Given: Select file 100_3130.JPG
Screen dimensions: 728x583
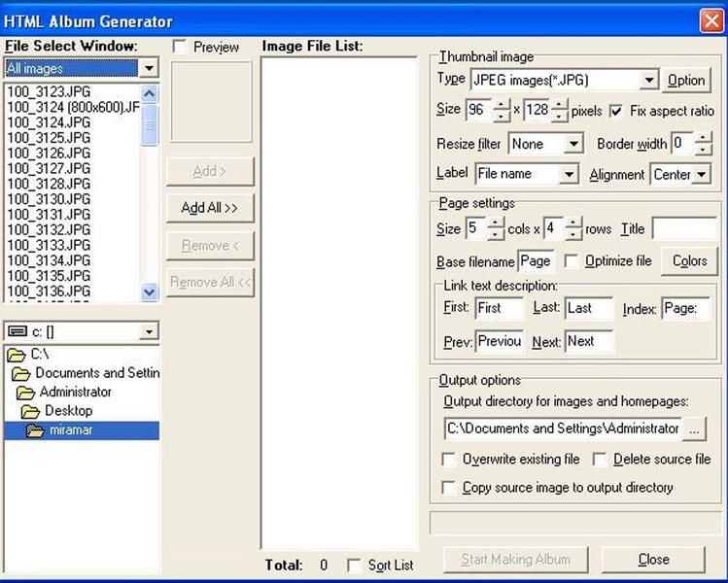Looking at the screenshot, I should [x=49, y=199].
